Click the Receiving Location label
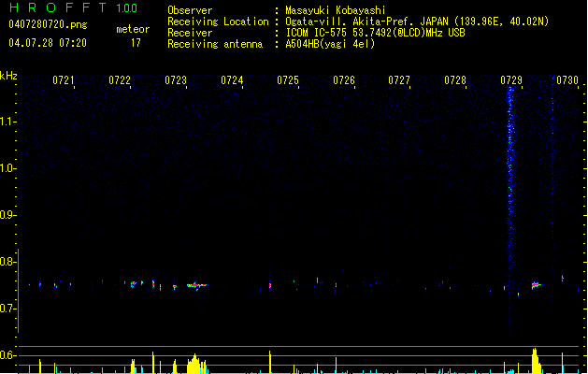This screenshot has width=588, height=374. (x=218, y=22)
